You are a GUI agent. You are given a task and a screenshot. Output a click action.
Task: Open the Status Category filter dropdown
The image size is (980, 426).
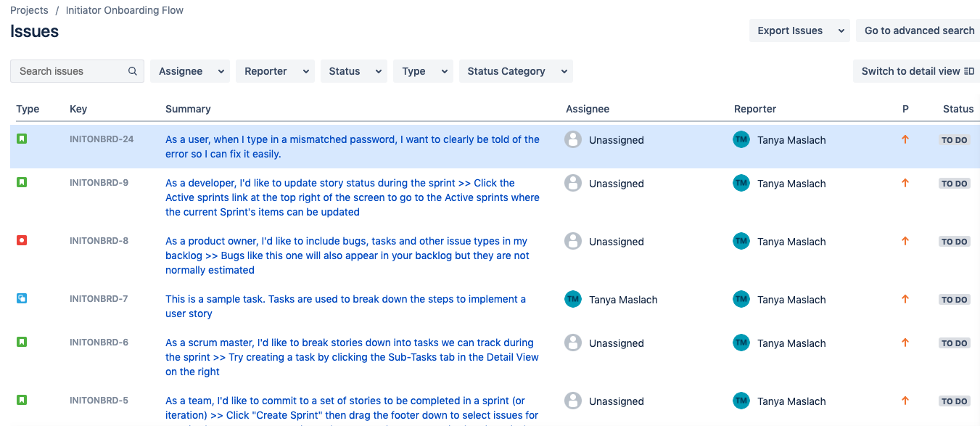click(x=516, y=71)
